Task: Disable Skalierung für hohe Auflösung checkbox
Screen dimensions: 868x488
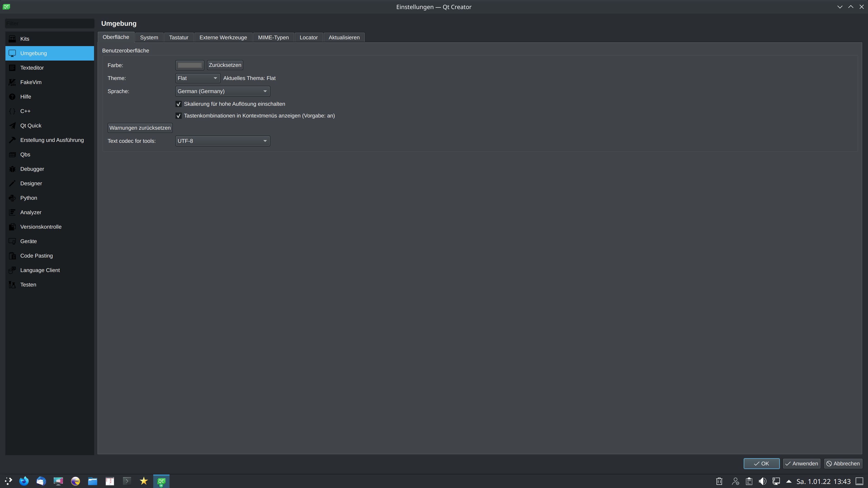Action: click(179, 104)
